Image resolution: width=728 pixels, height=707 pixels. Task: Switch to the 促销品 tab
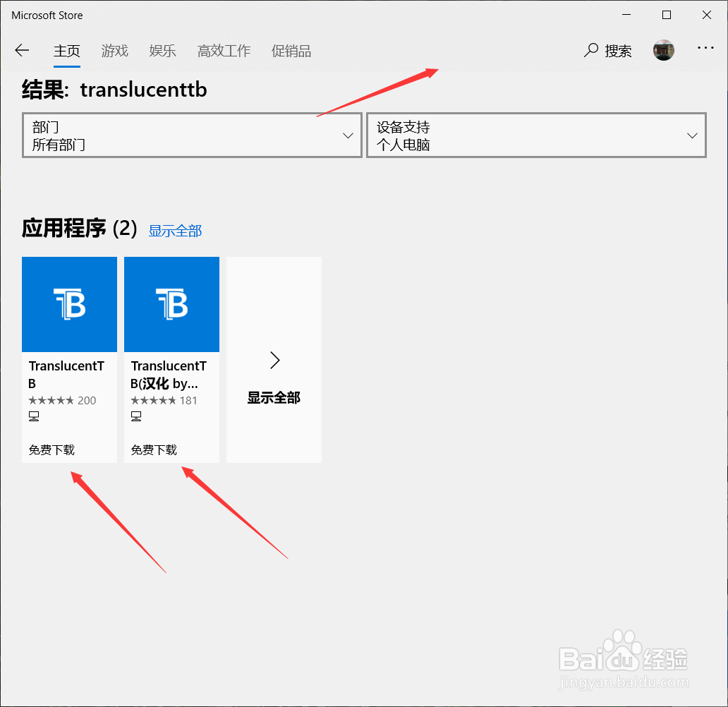pyautogui.click(x=291, y=51)
